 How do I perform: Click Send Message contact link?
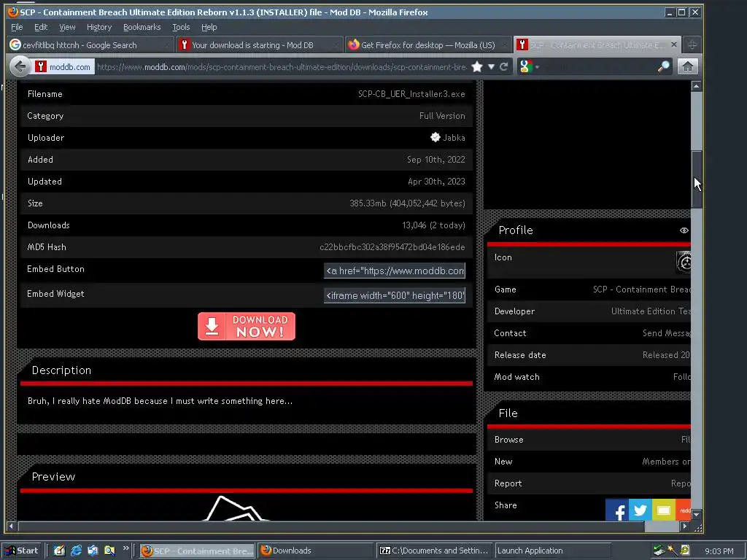(666, 333)
